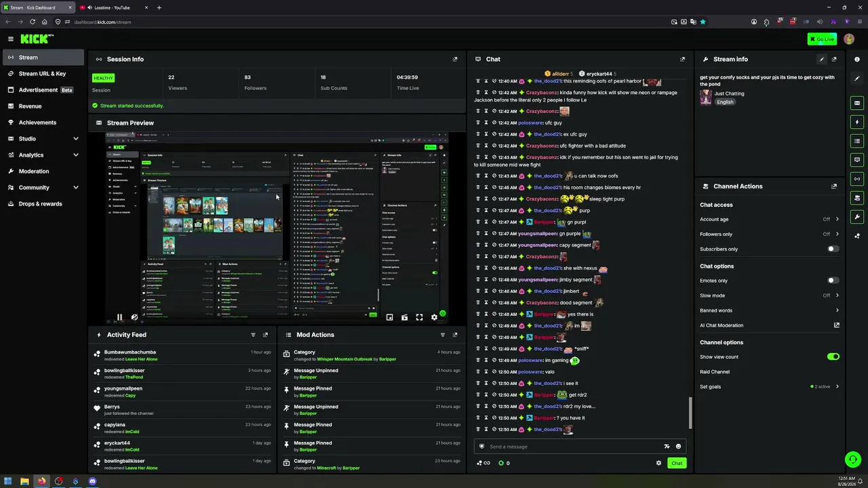Pop out the Stream info panel
The image size is (868, 488).
coord(834,59)
